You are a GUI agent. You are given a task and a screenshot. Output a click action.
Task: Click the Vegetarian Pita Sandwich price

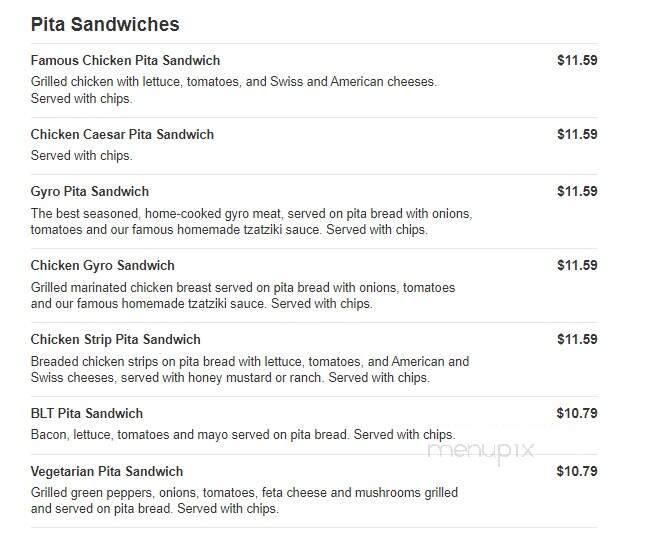click(577, 471)
